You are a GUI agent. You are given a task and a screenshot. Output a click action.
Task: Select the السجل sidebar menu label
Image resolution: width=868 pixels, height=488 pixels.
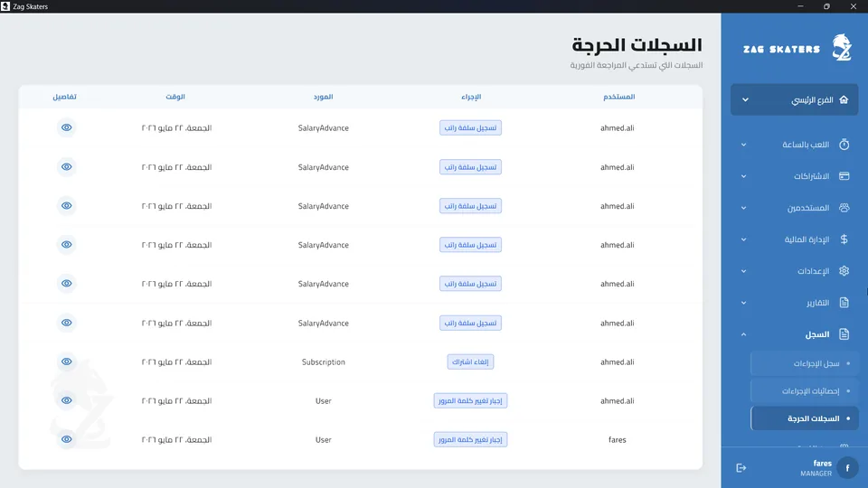pyautogui.click(x=817, y=334)
